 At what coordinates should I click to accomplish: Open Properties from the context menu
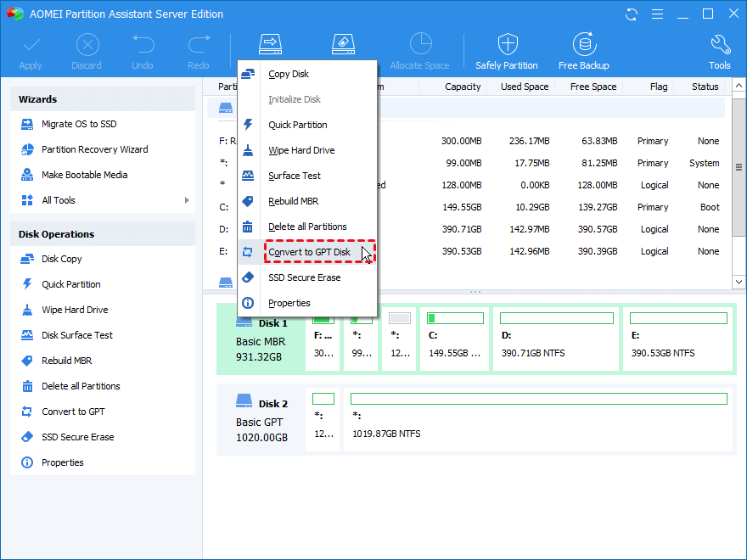click(307, 304)
